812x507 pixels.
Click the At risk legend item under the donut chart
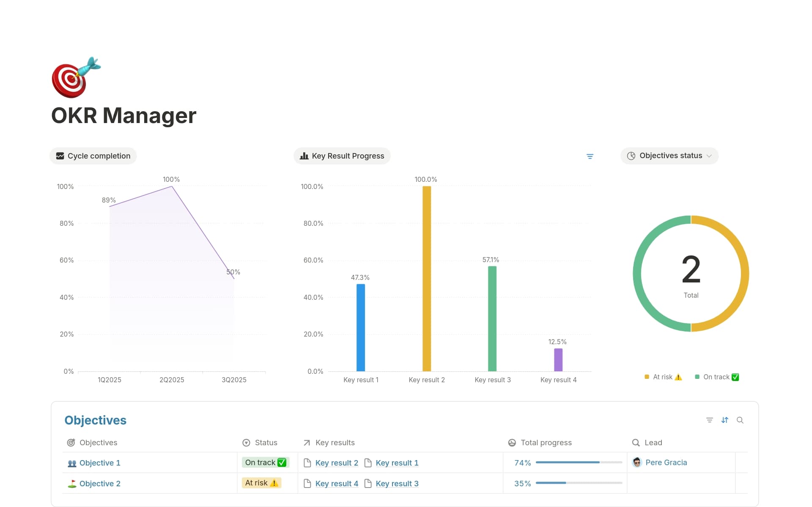coord(662,377)
